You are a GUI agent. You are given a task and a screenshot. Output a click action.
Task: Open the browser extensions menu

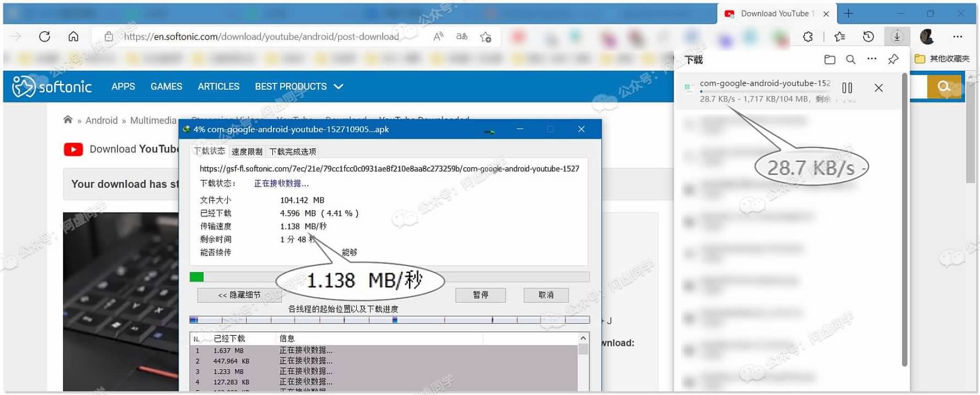pos(808,37)
